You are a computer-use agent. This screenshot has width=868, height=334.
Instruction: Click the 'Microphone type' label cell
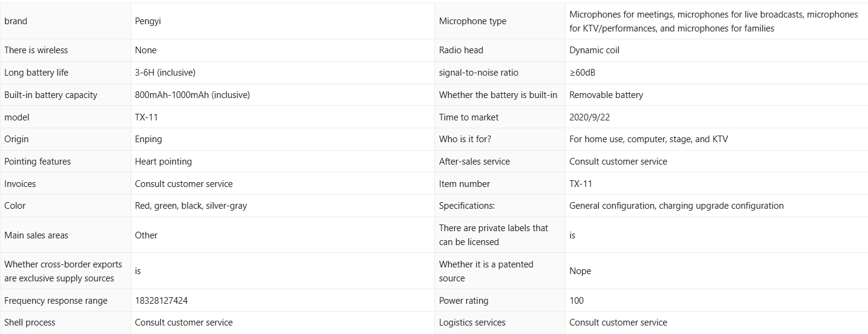(500, 21)
